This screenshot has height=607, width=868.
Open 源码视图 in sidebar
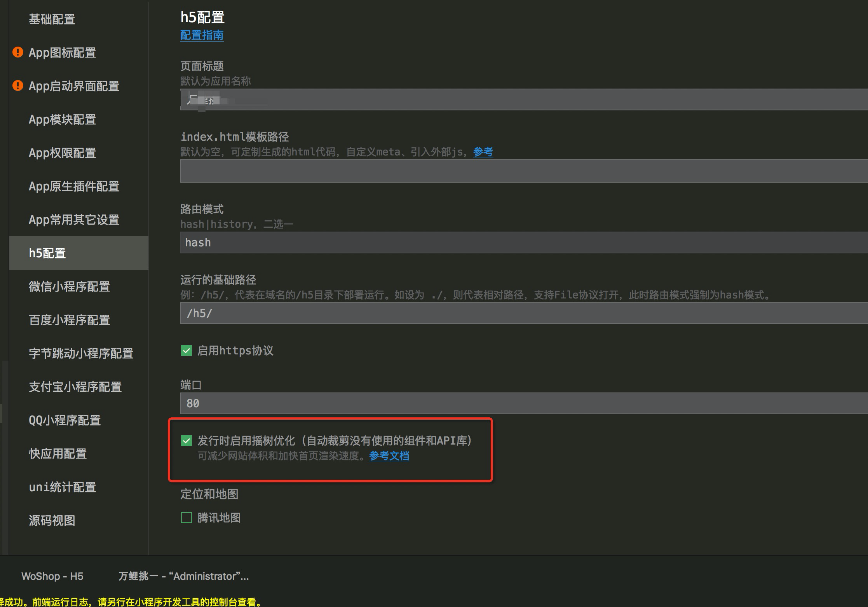(52, 520)
